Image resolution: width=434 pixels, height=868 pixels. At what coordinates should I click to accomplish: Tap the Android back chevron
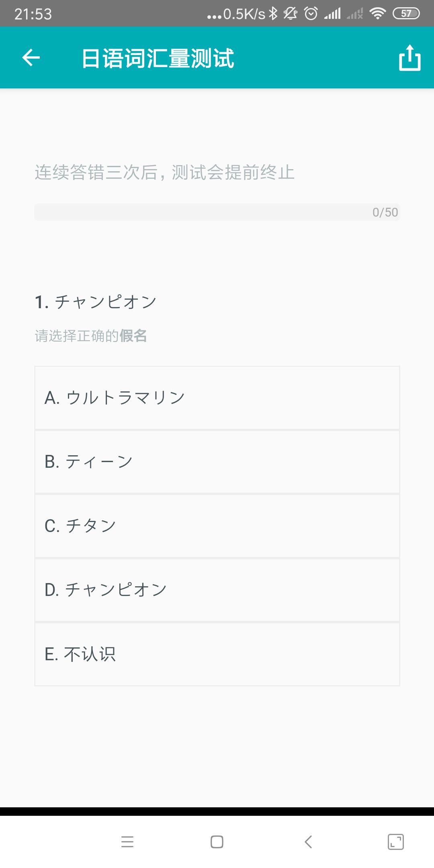(x=308, y=841)
